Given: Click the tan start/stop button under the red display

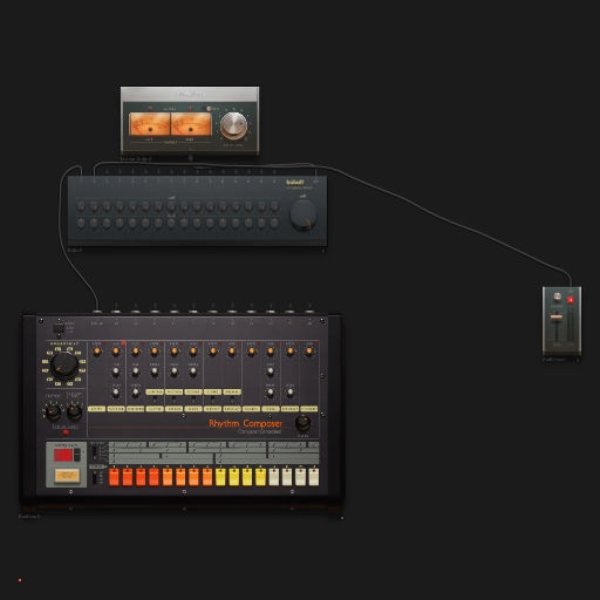Looking at the screenshot, I should pyautogui.click(x=67, y=476).
